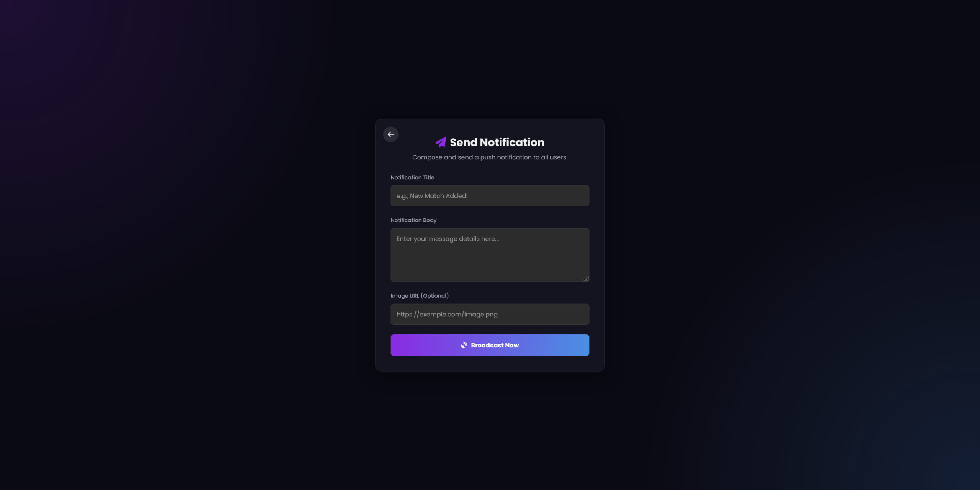The width and height of the screenshot is (980, 490).
Task: Click the purple paper plane icon
Action: coord(441,142)
